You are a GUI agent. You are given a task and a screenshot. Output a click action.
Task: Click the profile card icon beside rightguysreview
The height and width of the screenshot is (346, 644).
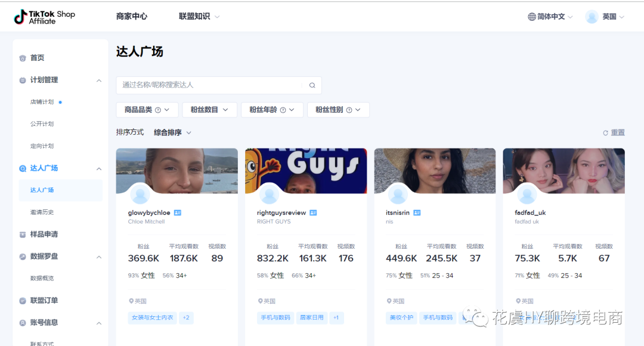[313, 213]
